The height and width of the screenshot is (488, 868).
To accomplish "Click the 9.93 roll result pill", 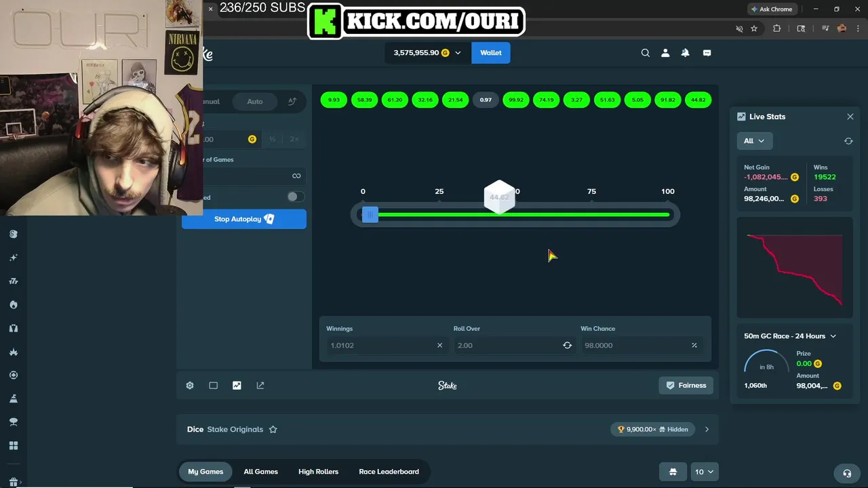I will click(x=334, y=100).
